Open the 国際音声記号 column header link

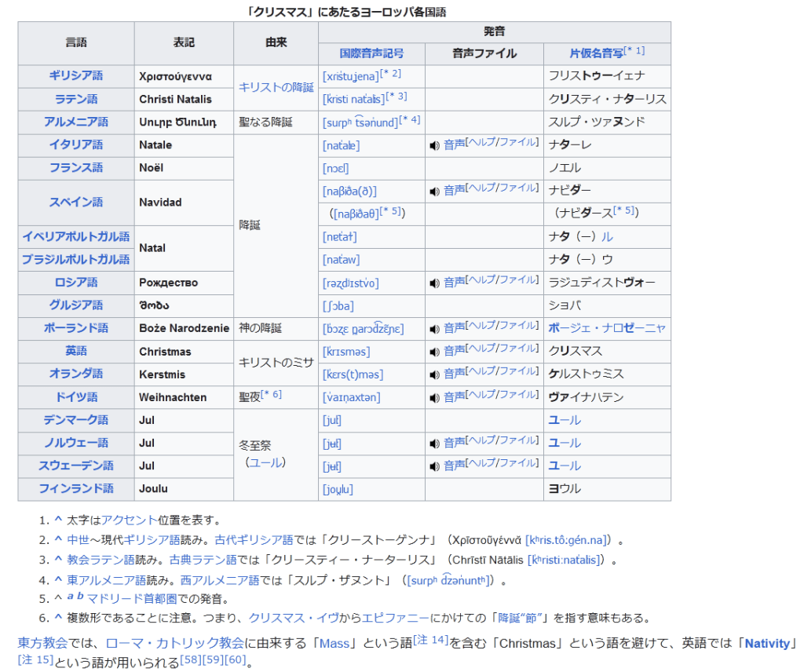pyautogui.click(x=371, y=53)
